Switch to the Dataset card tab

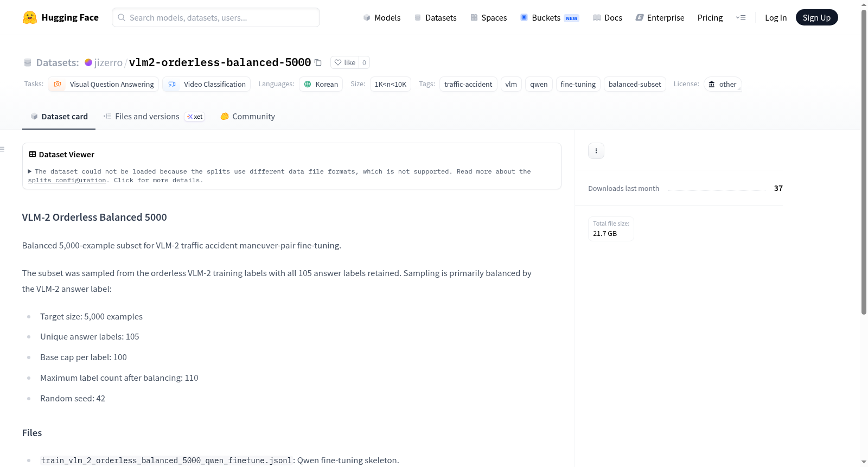pyautogui.click(x=59, y=117)
